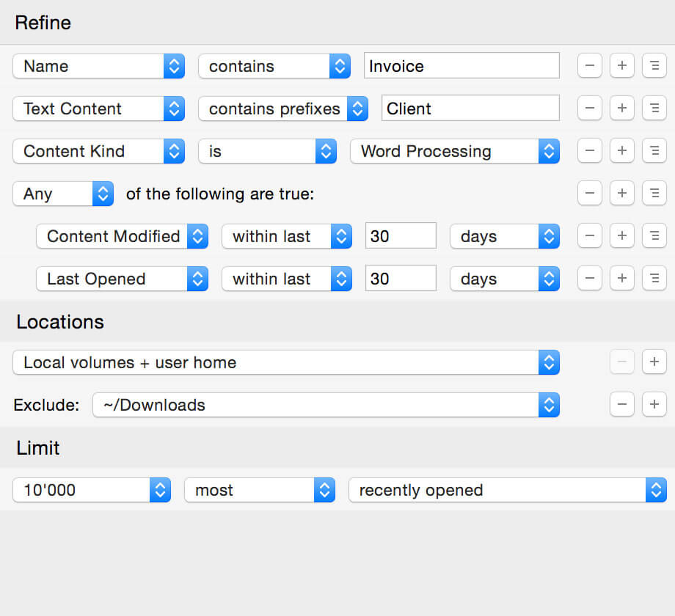This screenshot has height=616, width=675.
Task: Click the 30 field for Content Modified
Action: click(x=401, y=236)
